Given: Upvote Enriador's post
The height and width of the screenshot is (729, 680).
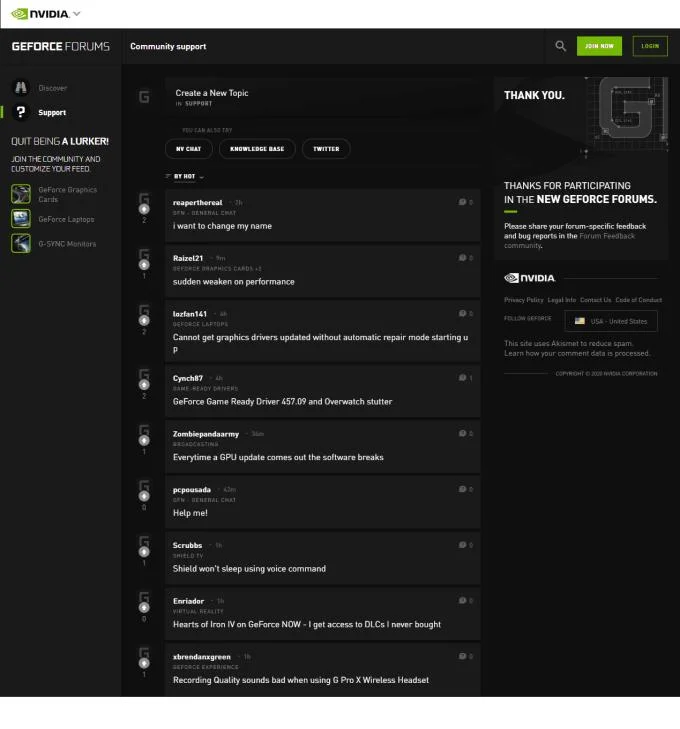Looking at the screenshot, I should [144, 608].
